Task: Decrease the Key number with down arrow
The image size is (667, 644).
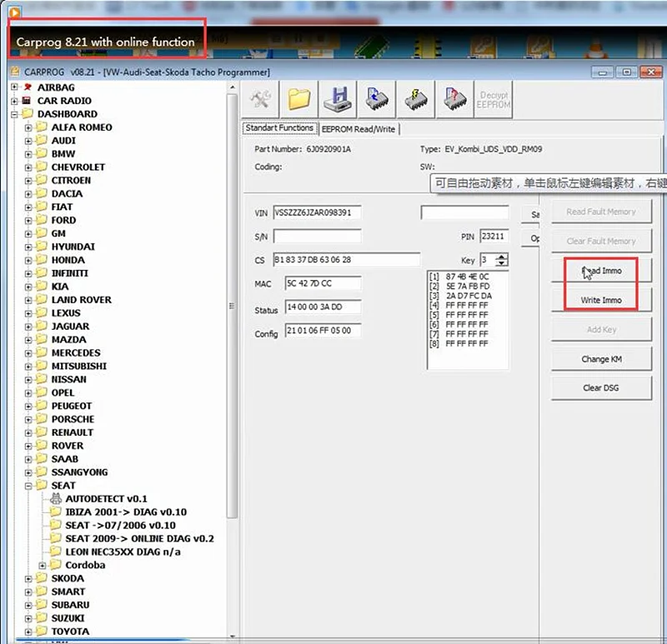Action: 502,262
